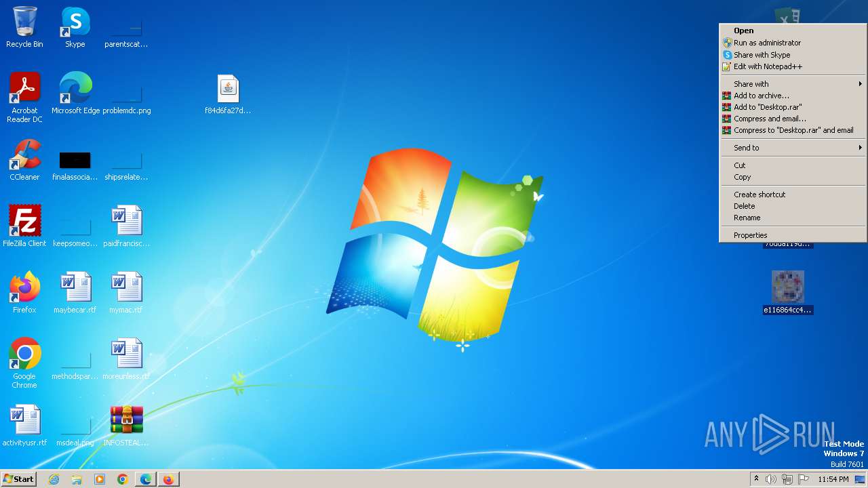This screenshot has height=488, width=868.
Task: Select the finalassocia... black thumbnail file
Action: click(x=75, y=166)
